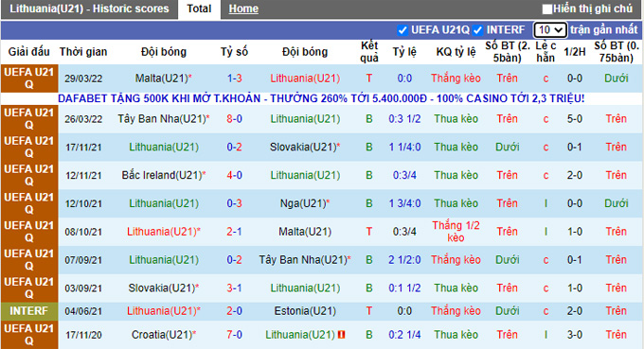Click the Giải đấu column header
Viewport: 644px width, 349px height.
coord(29,52)
